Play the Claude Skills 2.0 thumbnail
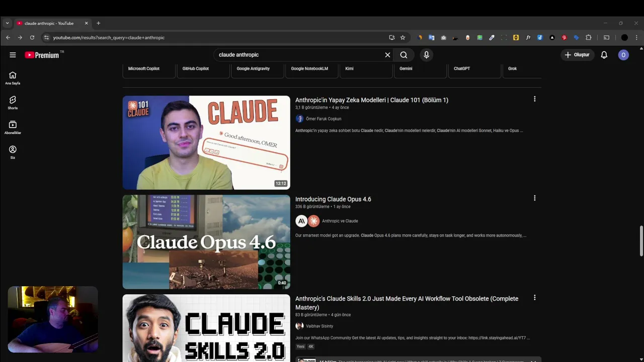644x362 pixels. [x=206, y=328]
